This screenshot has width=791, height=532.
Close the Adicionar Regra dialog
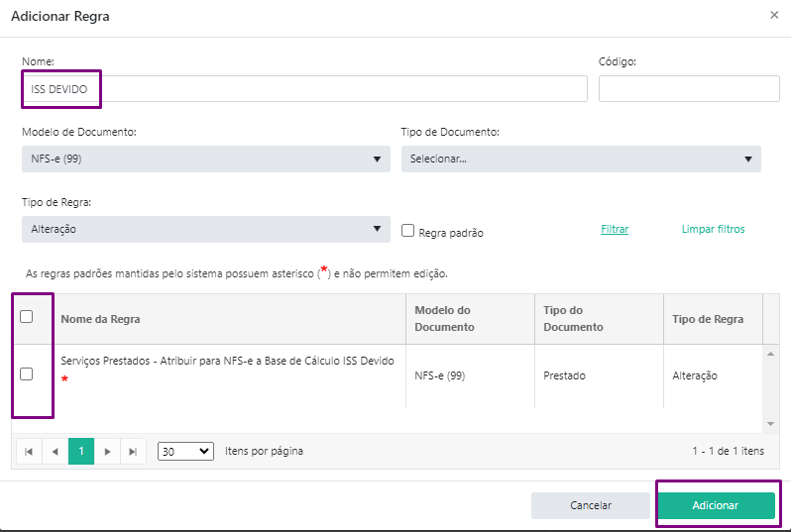[774, 15]
